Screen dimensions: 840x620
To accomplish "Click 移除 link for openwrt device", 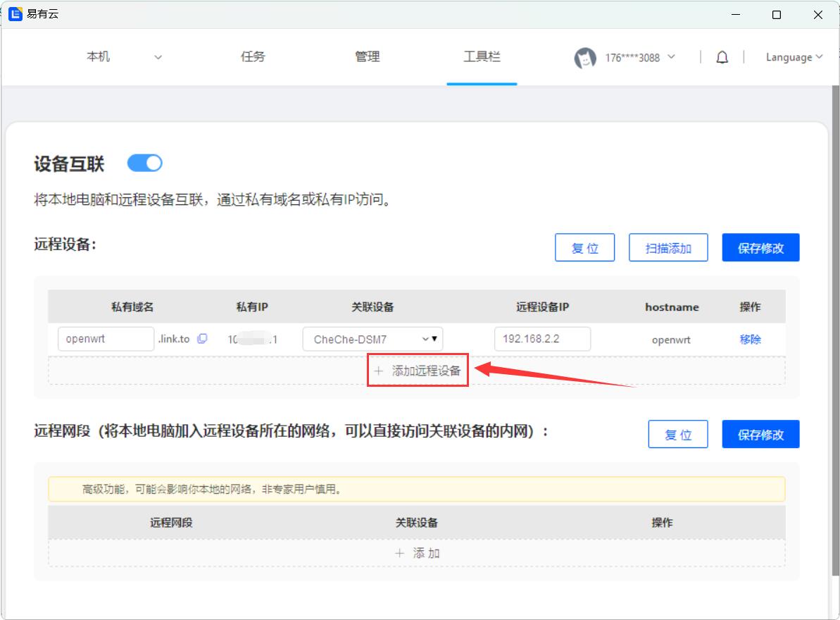I will coord(750,339).
